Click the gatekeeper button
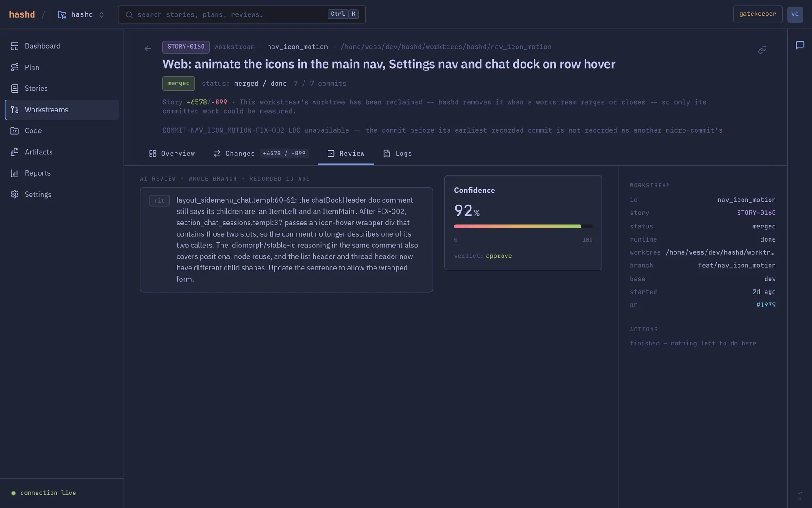Viewport: 812px width, 508px height. click(758, 14)
